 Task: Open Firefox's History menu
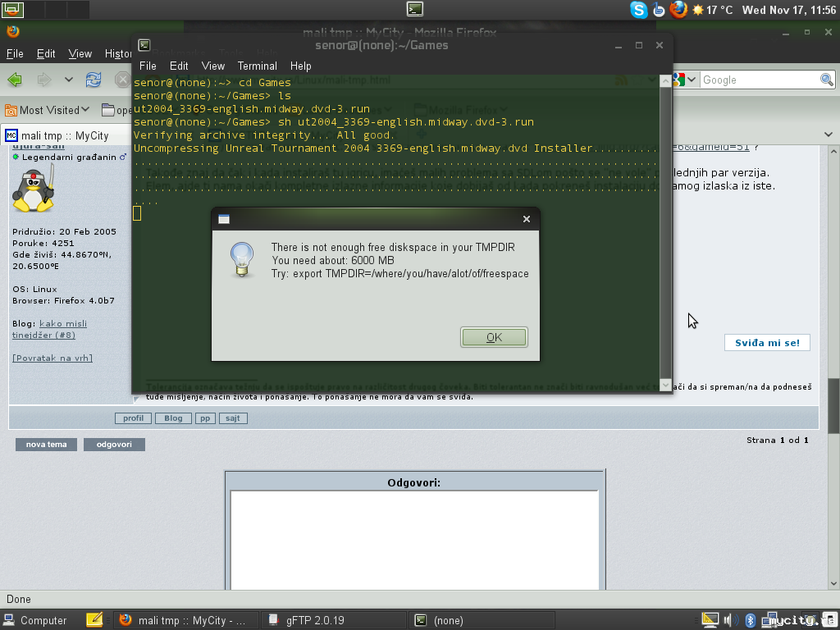tap(118, 53)
